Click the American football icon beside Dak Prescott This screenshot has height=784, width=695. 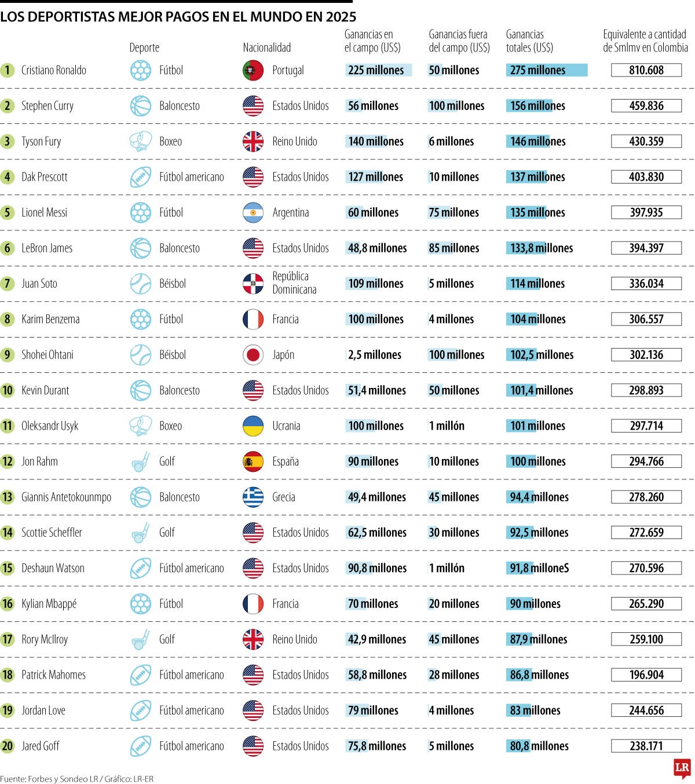pos(140,177)
